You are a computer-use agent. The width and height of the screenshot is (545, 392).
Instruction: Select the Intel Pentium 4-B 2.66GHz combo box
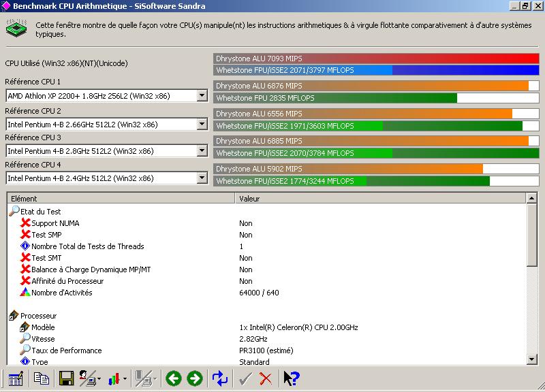[x=107, y=125]
